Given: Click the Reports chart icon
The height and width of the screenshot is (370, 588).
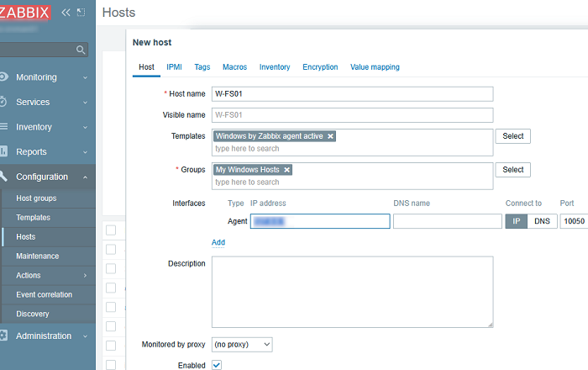Looking at the screenshot, I should [x=3, y=151].
